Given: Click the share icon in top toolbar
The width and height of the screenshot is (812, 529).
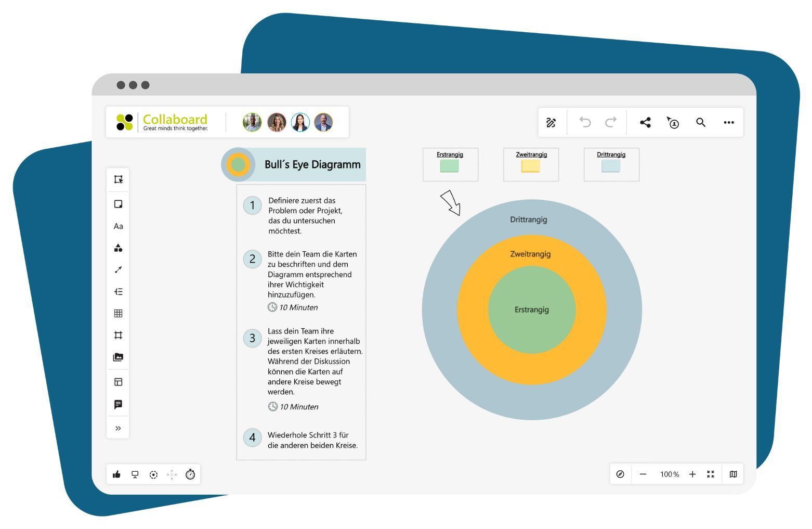Looking at the screenshot, I should pyautogui.click(x=645, y=123).
